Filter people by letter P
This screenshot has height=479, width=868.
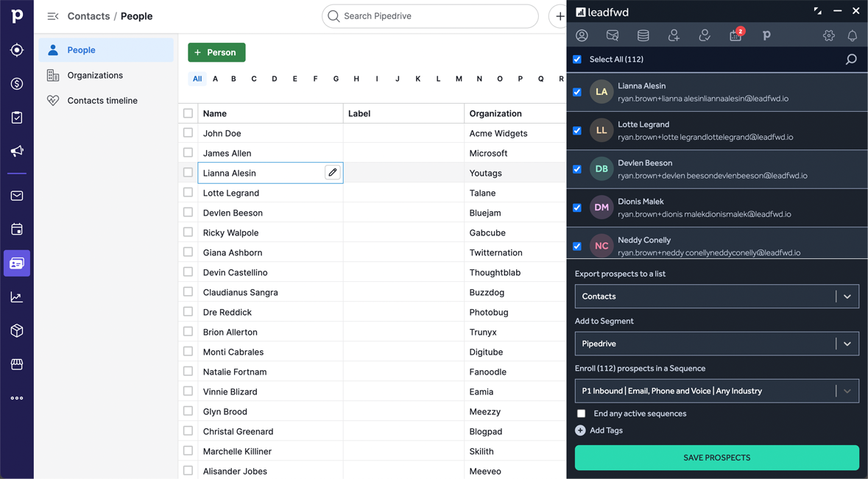click(x=521, y=79)
